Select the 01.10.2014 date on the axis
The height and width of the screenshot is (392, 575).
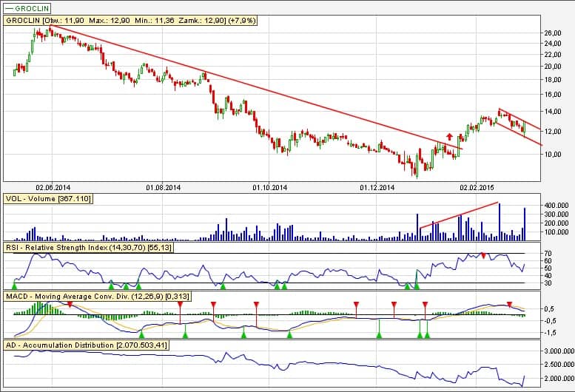coord(269,188)
